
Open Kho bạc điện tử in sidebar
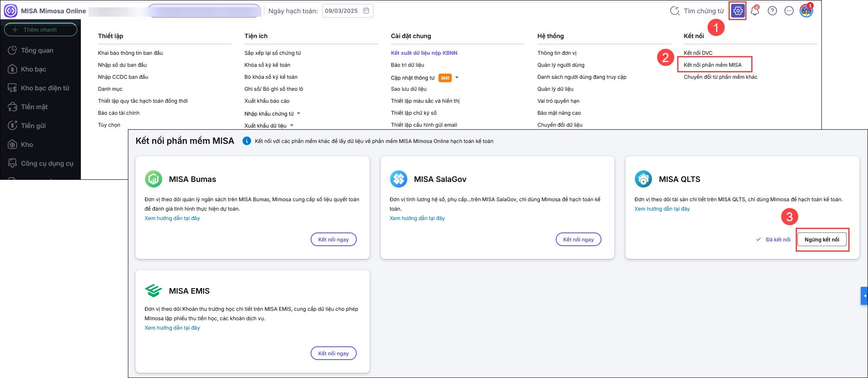click(x=45, y=88)
